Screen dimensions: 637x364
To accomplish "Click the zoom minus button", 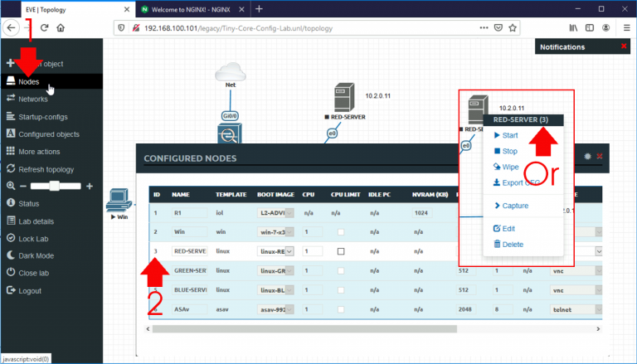I will pos(23,187).
